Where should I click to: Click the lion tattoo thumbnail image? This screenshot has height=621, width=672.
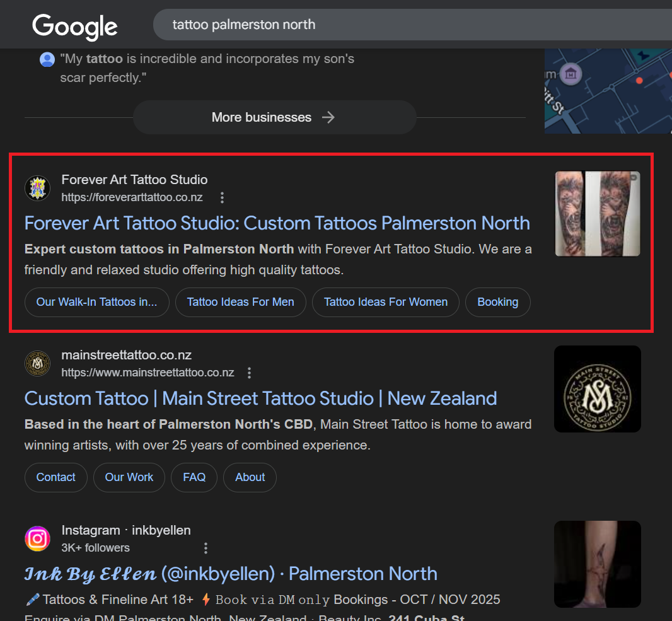click(x=597, y=214)
